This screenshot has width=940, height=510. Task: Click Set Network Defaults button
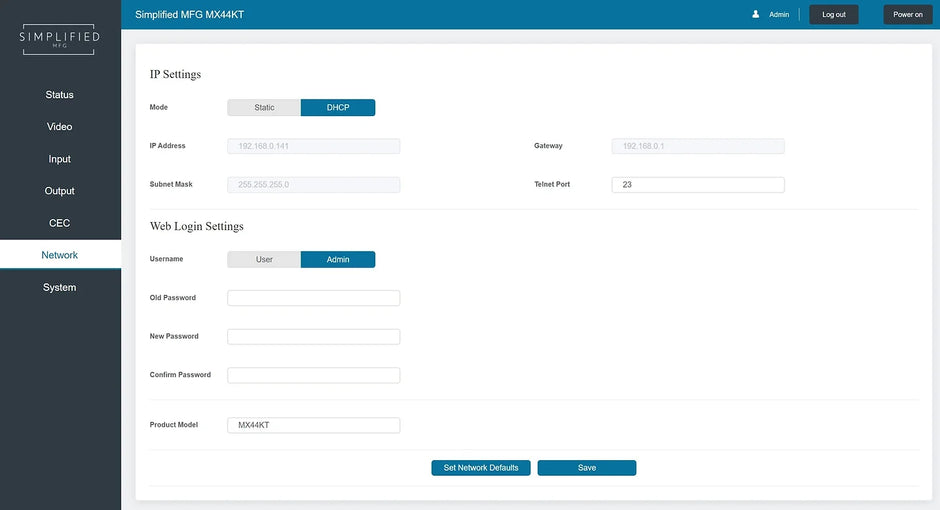coord(481,468)
